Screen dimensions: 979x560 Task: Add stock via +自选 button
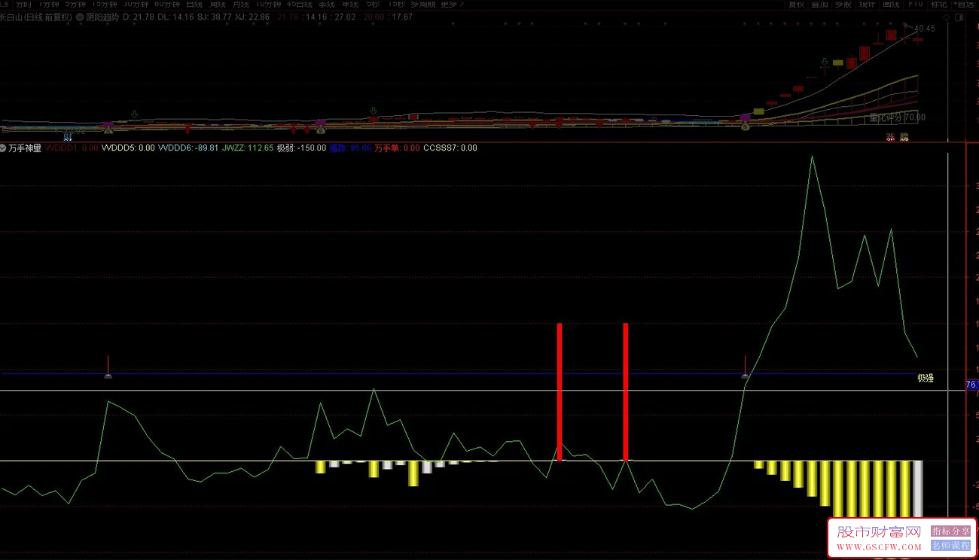(964, 4)
